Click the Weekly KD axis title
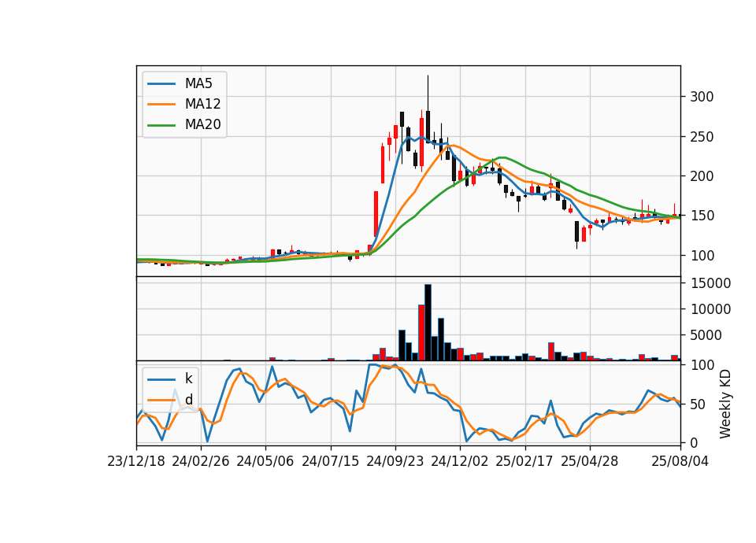 (725, 404)
